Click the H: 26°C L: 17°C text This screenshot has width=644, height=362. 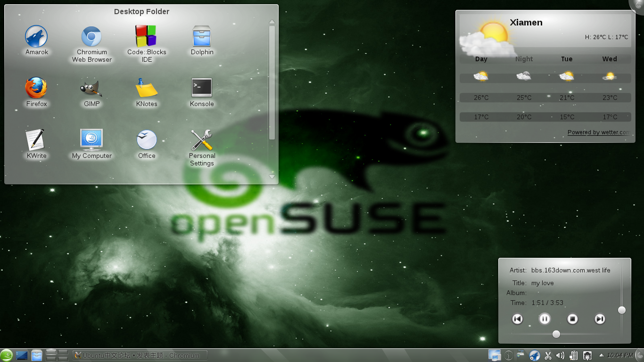click(606, 37)
